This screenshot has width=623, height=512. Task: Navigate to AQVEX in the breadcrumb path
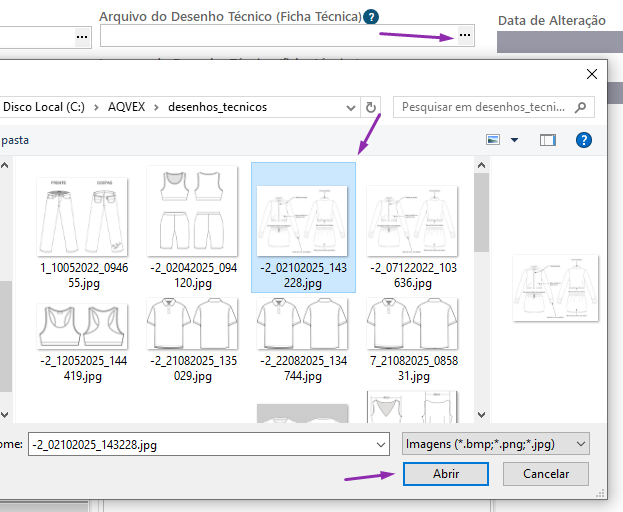(126, 107)
